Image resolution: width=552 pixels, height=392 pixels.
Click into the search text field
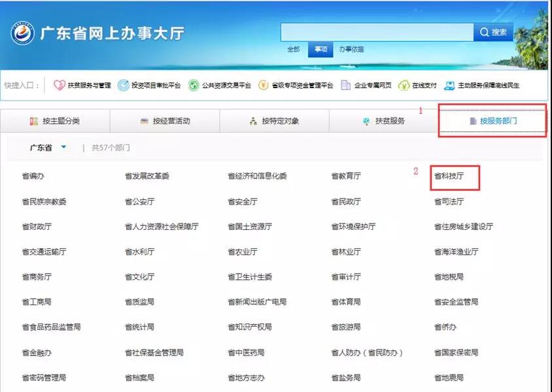377,32
